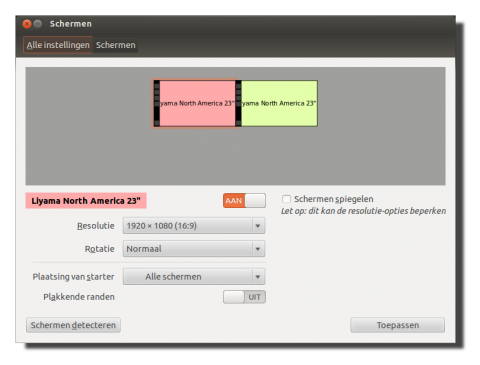Open Plaatsing van starter dropdown
Screen dimensions: 480x365
[194, 277]
